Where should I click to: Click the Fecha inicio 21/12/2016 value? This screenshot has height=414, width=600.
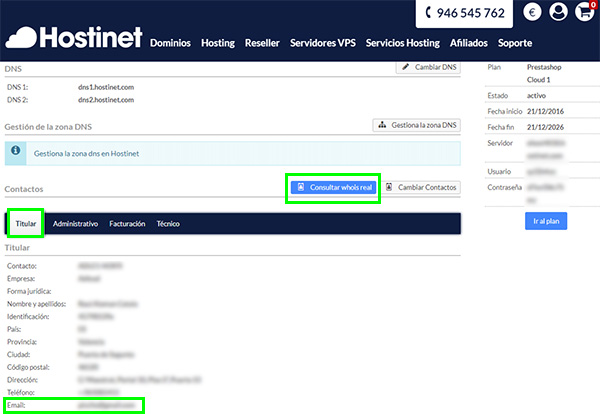click(x=545, y=111)
